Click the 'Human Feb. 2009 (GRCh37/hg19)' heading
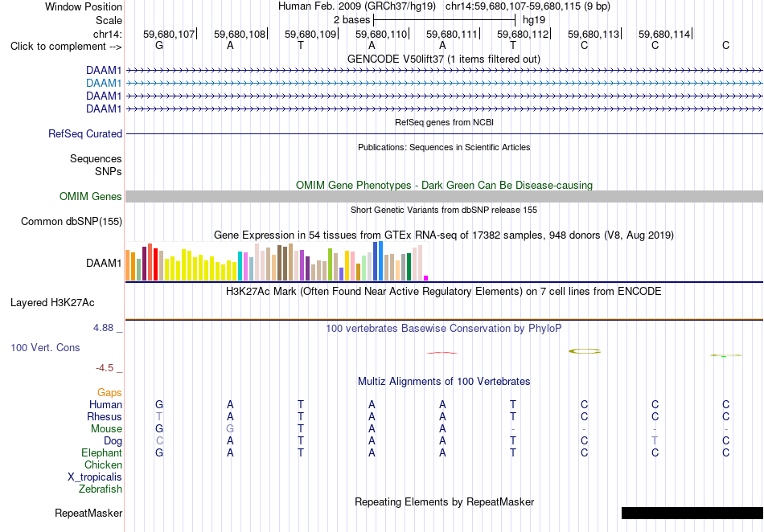This screenshot has width=764, height=532. pyautogui.click(x=358, y=6)
